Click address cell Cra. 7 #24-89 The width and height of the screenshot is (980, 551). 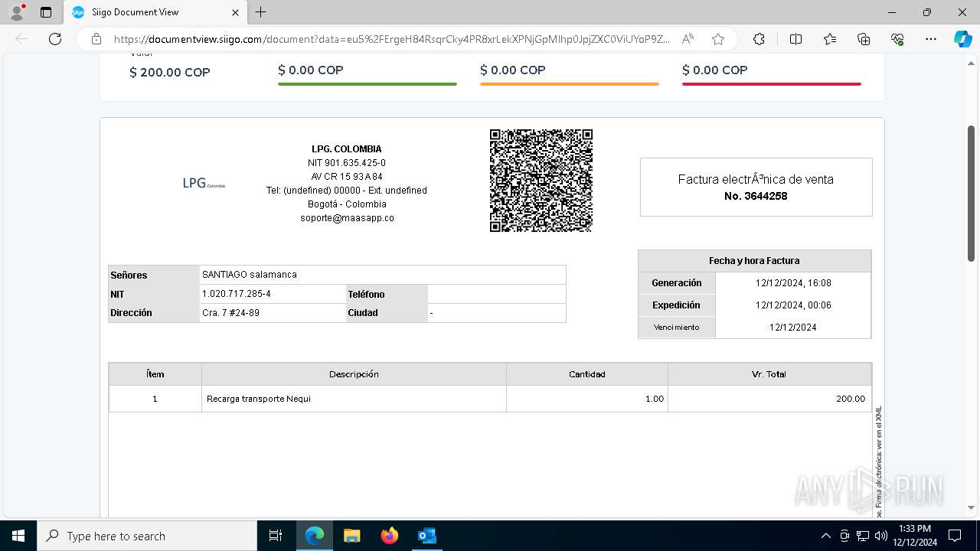[x=273, y=313]
